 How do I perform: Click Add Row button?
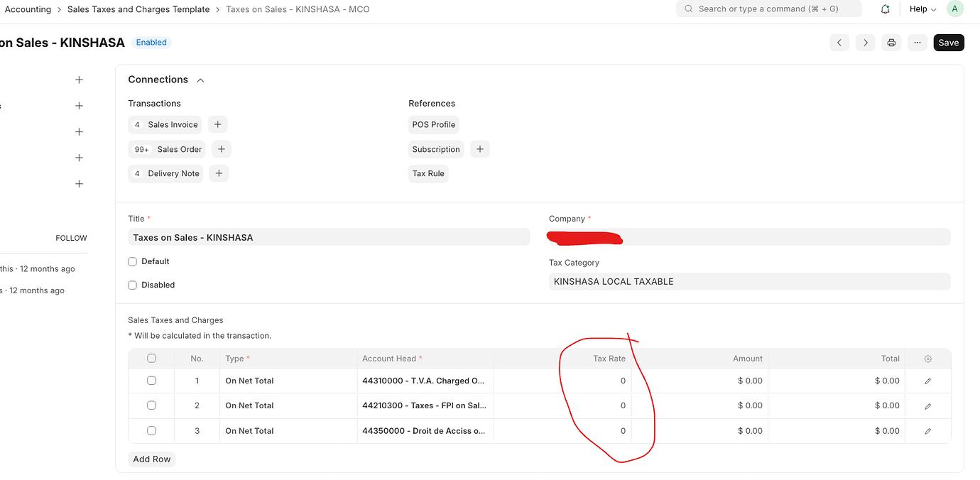152,459
